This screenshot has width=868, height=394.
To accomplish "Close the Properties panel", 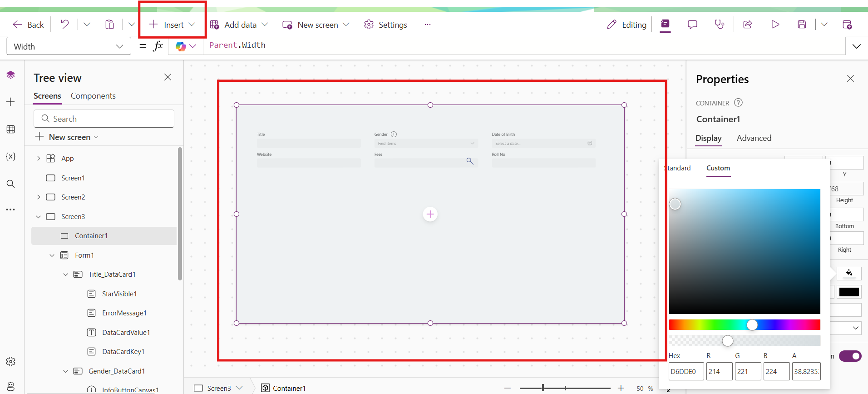I will point(850,79).
